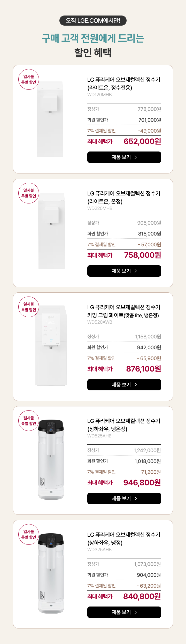The height and width of the screenshot is (644, 186).
Task: Open product page for WD120MHB purifier
Action: coord(124,157)
